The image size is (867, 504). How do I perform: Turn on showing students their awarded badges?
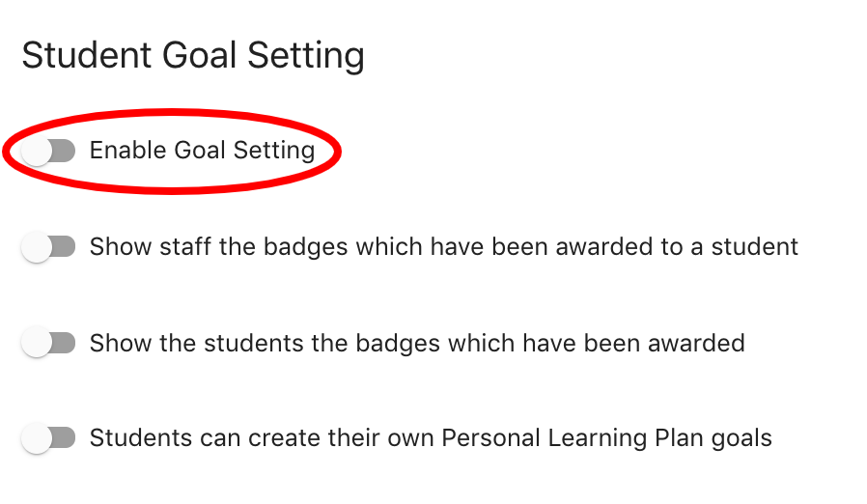pyautogui.click(x=48, y=343)
